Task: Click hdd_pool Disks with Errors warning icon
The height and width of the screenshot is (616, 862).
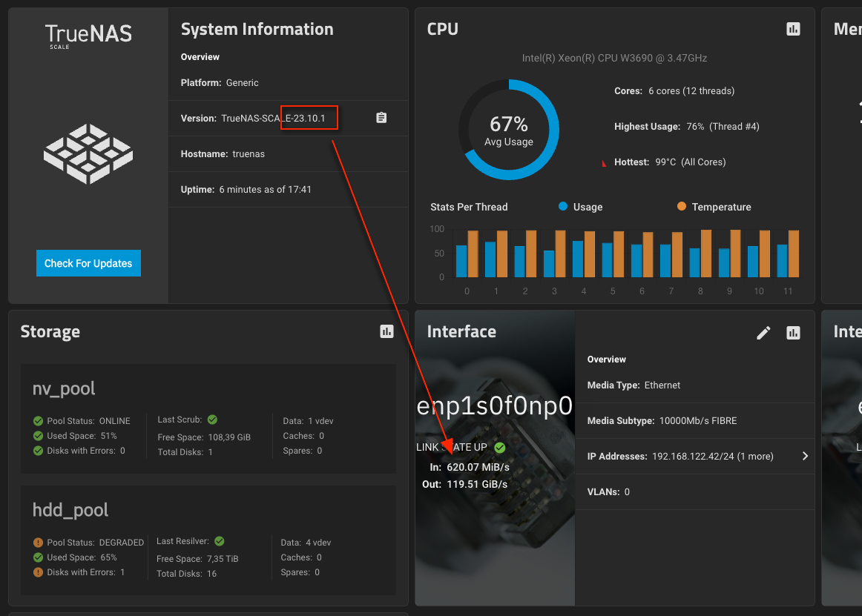Action: pos(38,572)
